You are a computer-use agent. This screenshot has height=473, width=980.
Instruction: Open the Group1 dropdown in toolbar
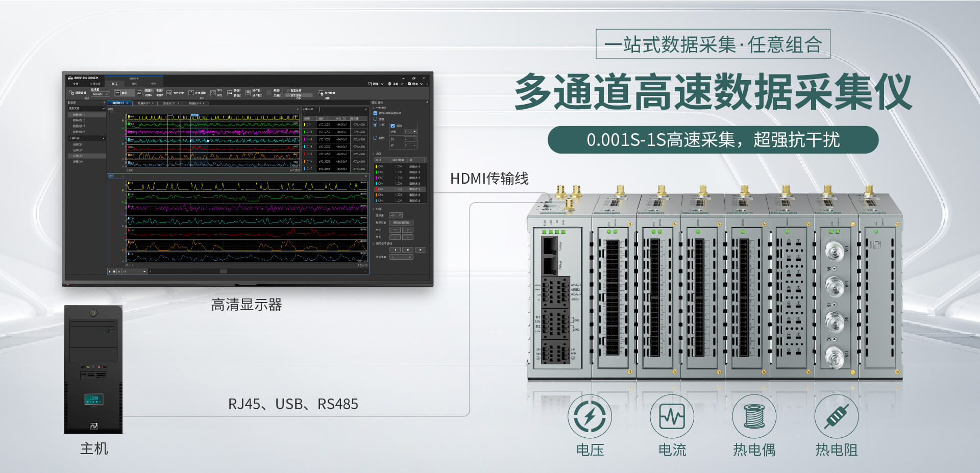[100, 94]
